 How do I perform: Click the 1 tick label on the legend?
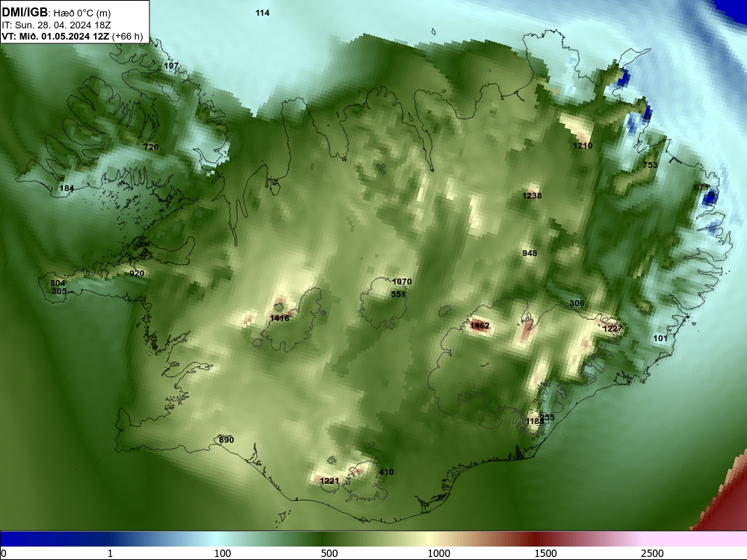pos(110,553)
